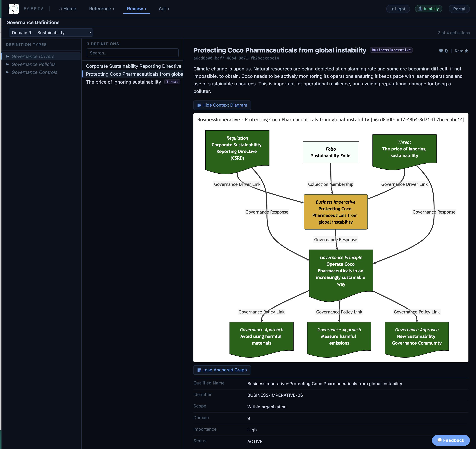
Task: Click the ACTIVE status value
Action: [x=255, y=442]
